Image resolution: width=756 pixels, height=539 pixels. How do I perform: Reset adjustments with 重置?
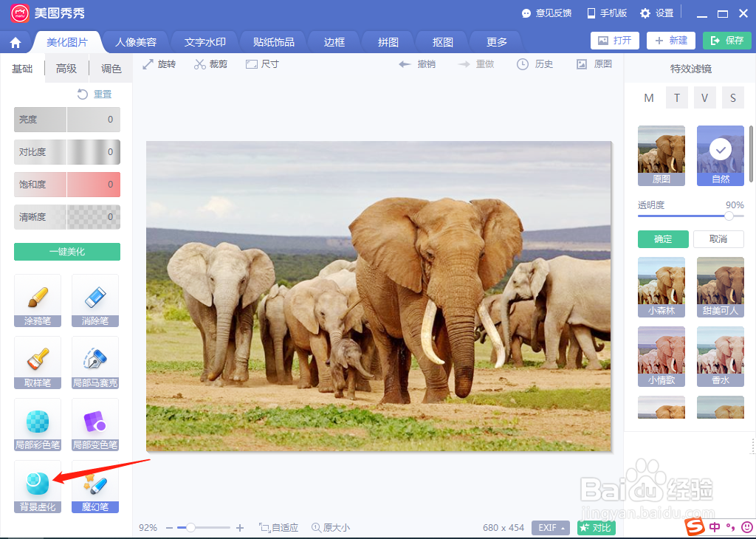pos(94,94)
